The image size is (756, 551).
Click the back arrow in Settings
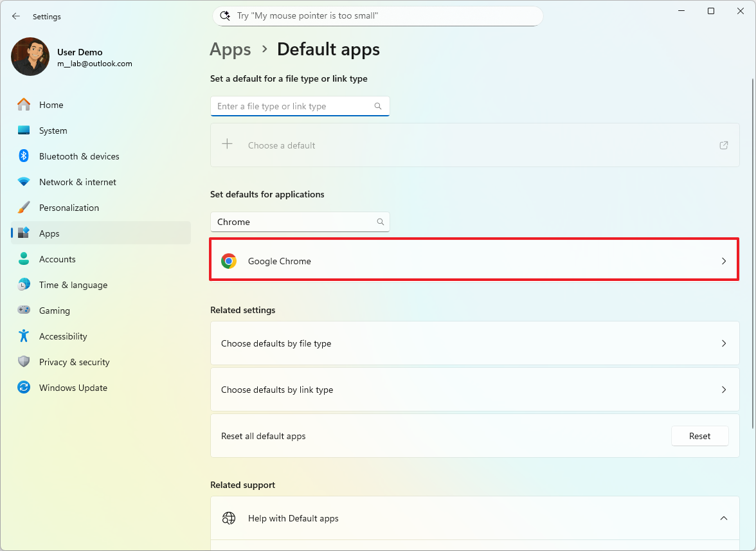16,16
